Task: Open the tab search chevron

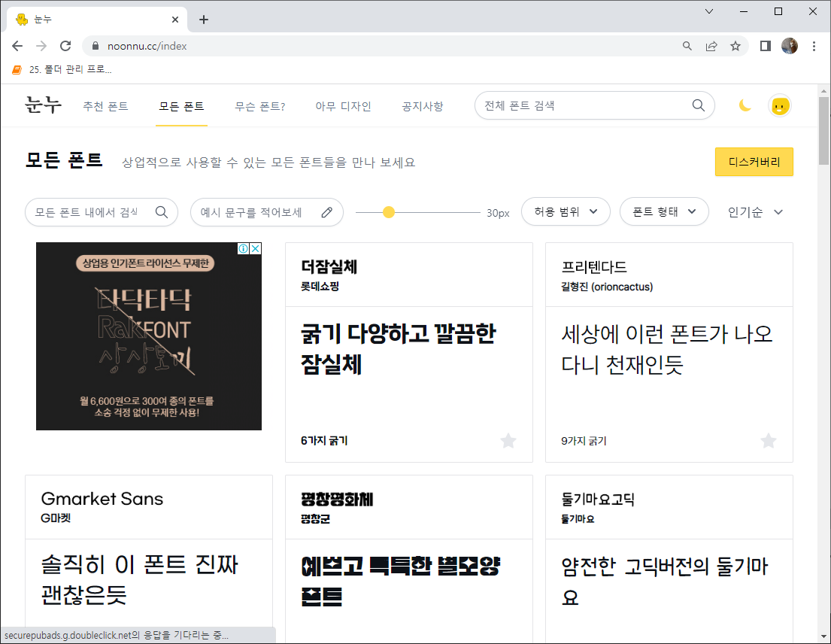Action: click(708, 11)
